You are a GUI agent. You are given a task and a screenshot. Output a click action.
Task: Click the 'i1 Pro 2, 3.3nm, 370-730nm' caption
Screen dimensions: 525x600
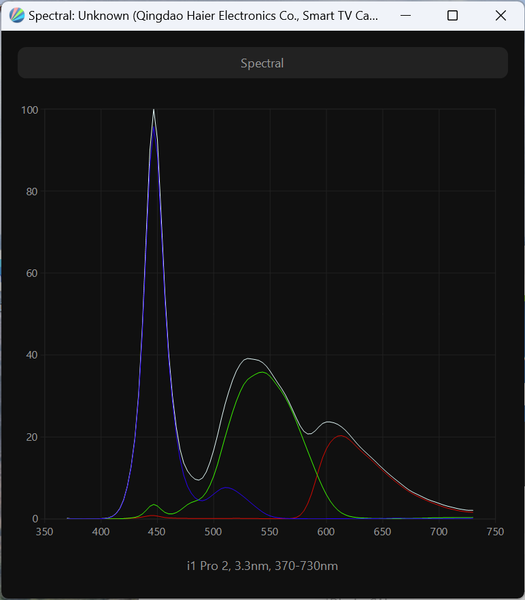(262, 566)
